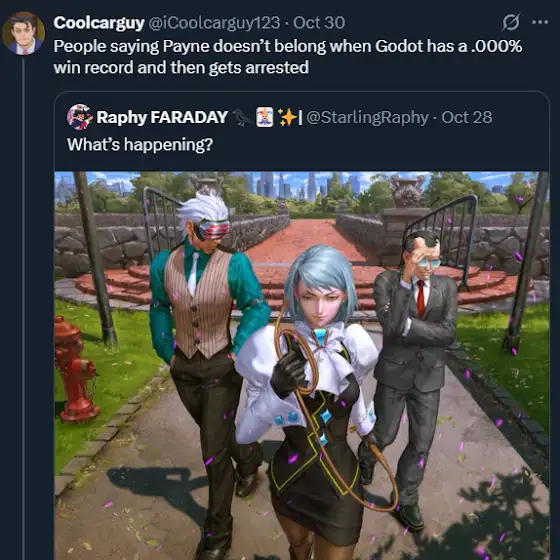Click Raphy FARADAY's small profile avatar

tap(79, 117)
